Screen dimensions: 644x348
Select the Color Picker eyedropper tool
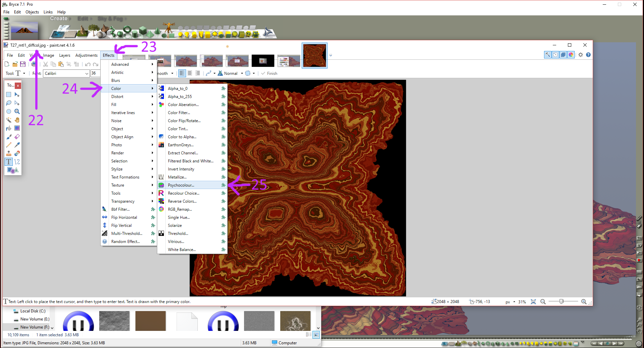coord(17,145)
